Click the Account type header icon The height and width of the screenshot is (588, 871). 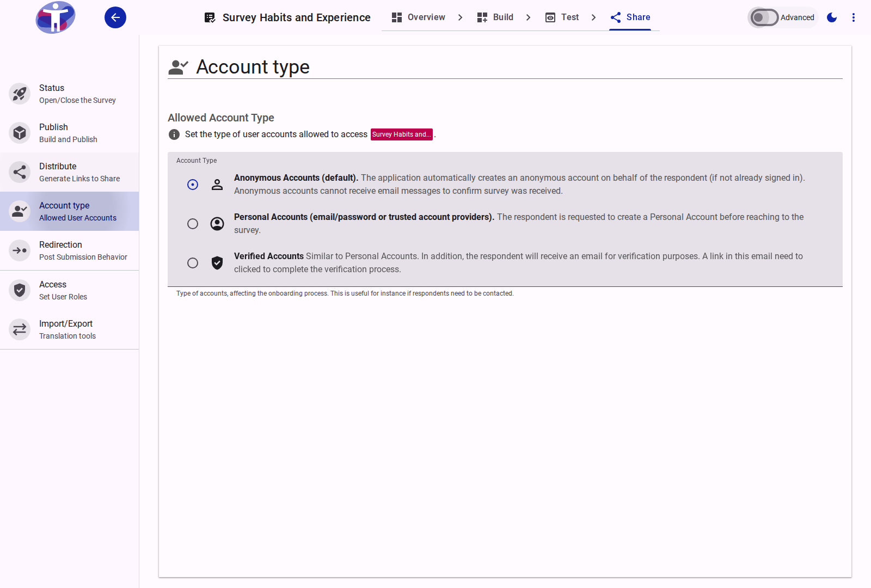(179, 67)
